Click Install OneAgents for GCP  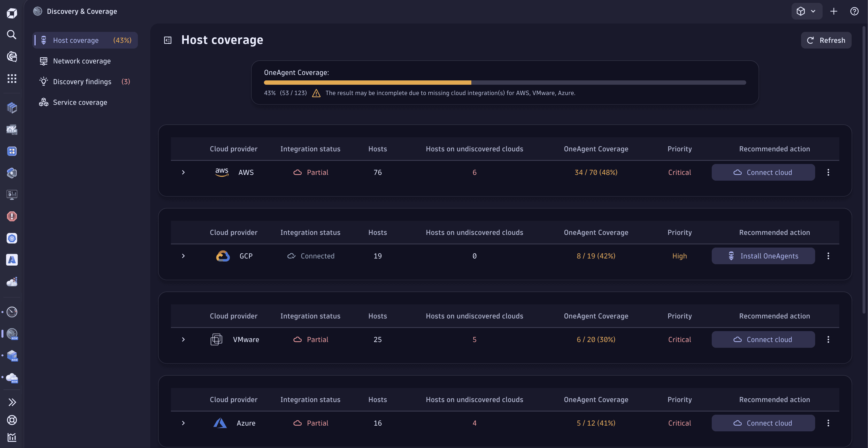[x=763, y=256]
